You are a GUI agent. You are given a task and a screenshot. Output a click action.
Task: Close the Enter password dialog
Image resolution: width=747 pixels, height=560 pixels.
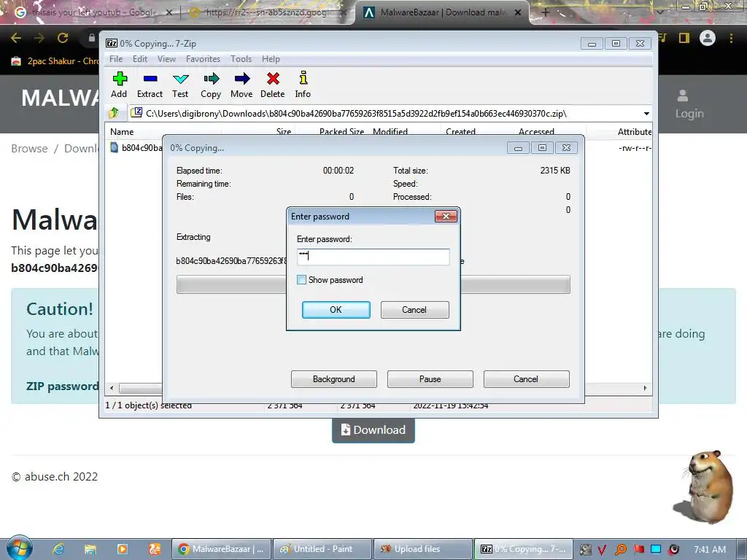tap(446, 217)
